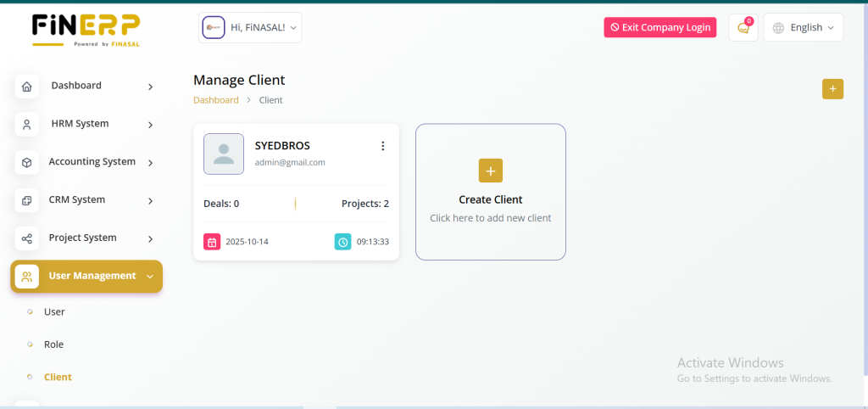The width and height of the screenshot is (868, 409).
Task: Click the CRM System layers icon
Action: tap(27, 201)
